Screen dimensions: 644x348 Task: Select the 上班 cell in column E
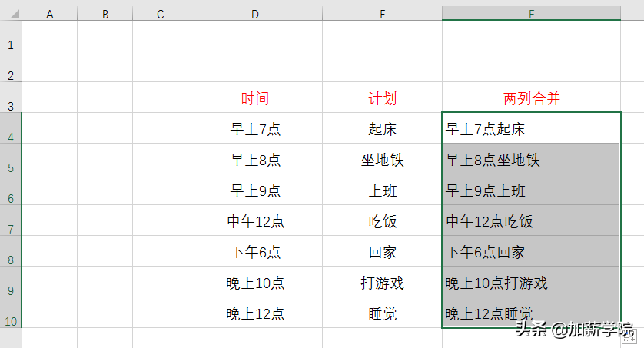pos(383,190)
